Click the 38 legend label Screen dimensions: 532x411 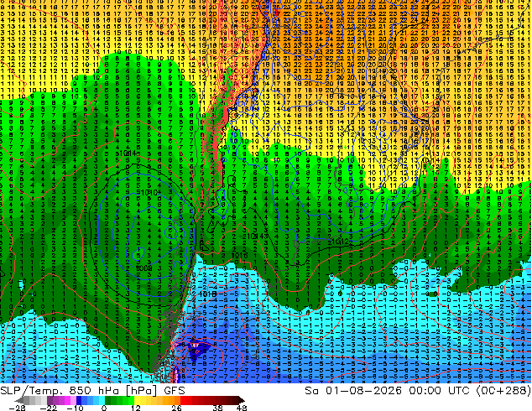[218, 408]
